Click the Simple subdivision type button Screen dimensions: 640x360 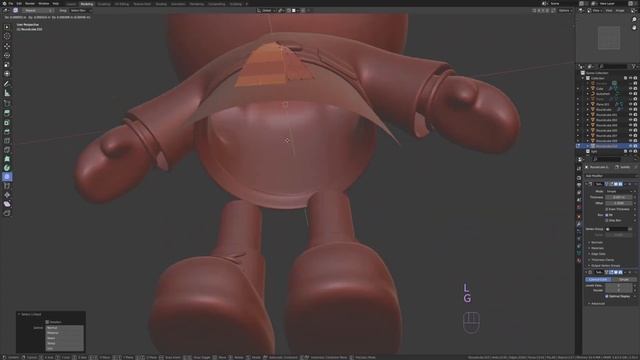point(624,280)
